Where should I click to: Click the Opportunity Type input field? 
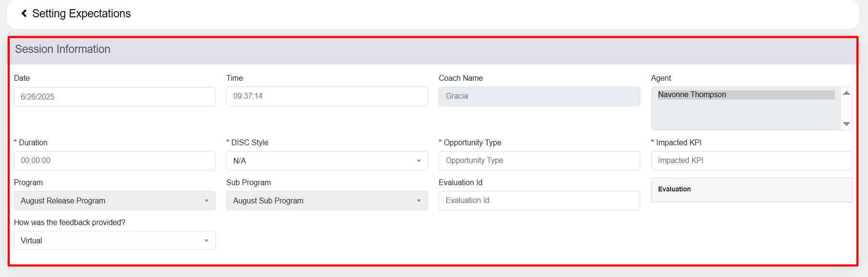click(539, 161)
